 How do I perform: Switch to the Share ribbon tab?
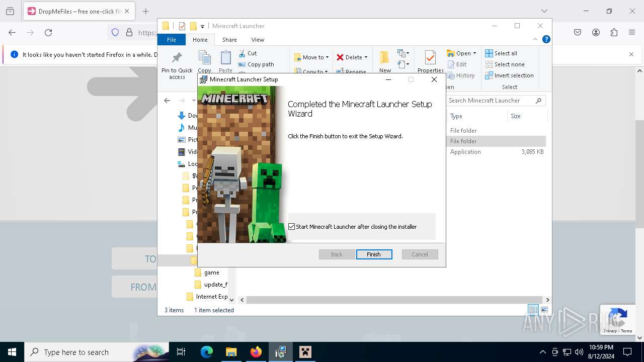pos(229,40)
